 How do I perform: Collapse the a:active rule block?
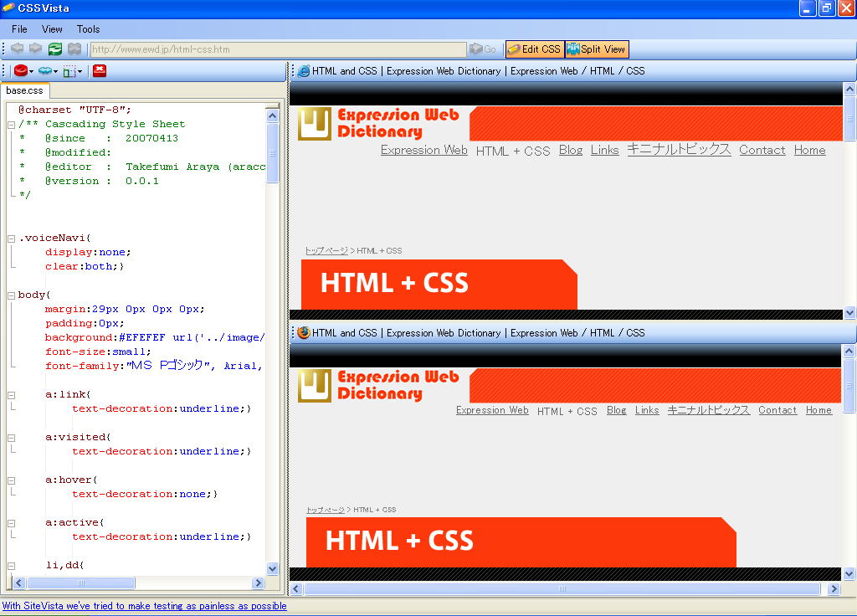coord(11,522)
